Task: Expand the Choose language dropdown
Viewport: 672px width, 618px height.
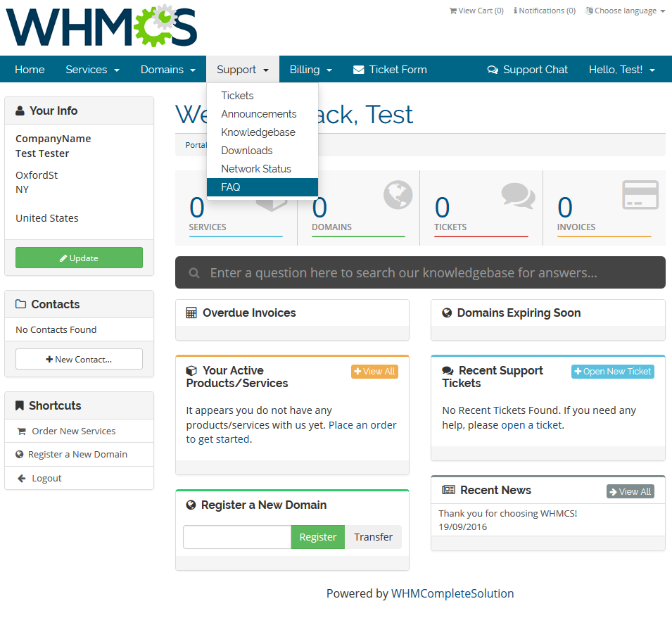Action: pos(626,11)
